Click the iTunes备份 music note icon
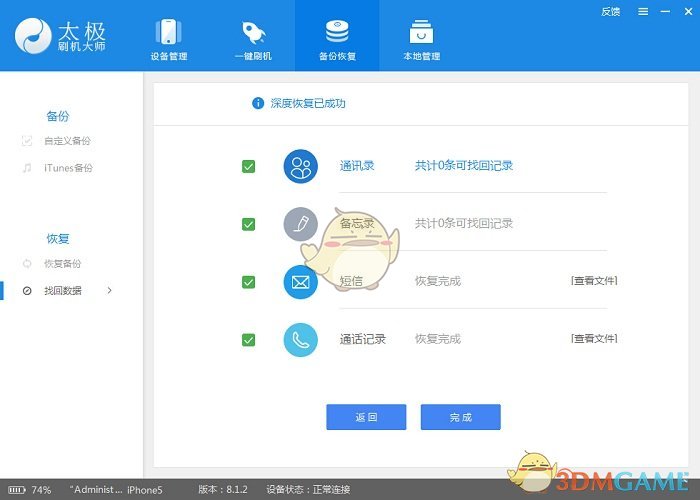The height and width of the screenshot is (500, 700). (x=27, y=168)
